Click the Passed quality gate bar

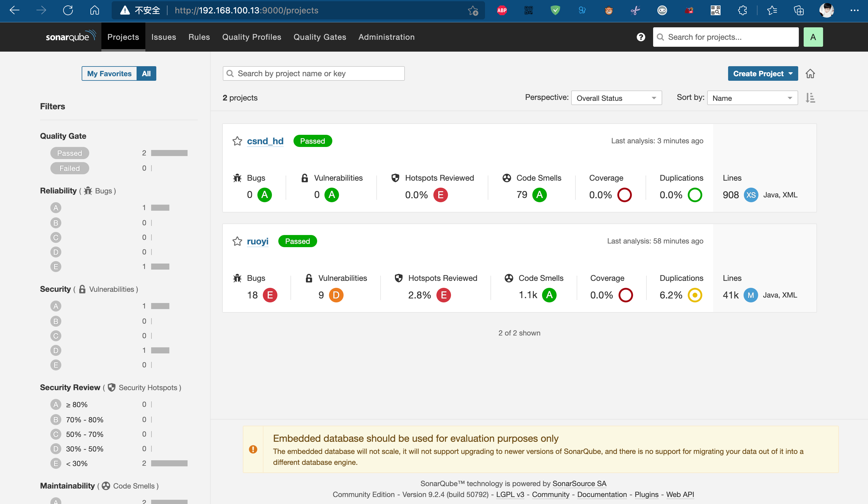click(x=169, y=153)
